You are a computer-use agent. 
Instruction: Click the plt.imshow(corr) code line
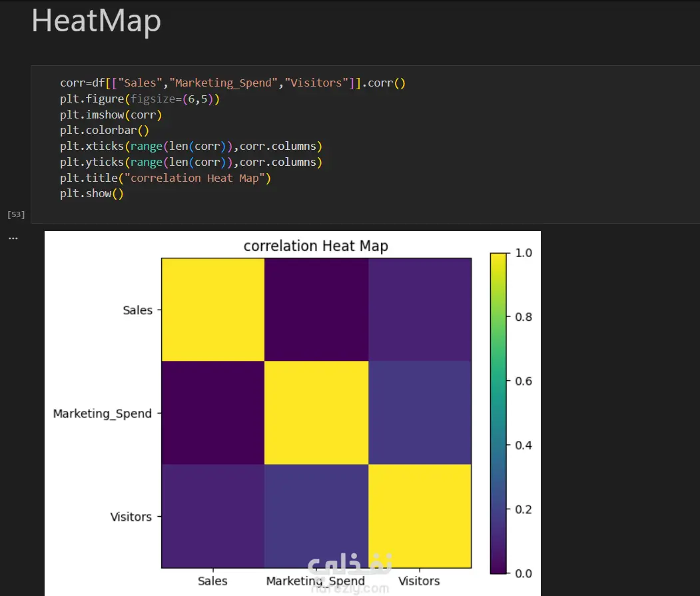[111, 115]
